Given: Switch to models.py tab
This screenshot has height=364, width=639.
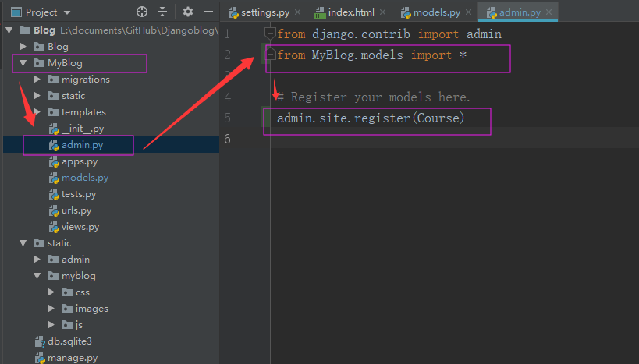Looking at the screenshot, I should point(431,12).
